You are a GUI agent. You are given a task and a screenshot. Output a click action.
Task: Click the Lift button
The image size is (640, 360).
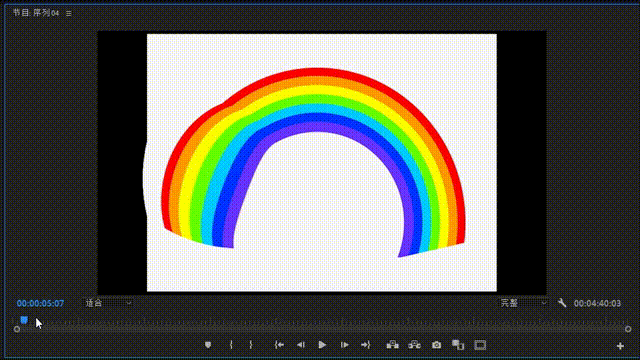click(393, 345)
